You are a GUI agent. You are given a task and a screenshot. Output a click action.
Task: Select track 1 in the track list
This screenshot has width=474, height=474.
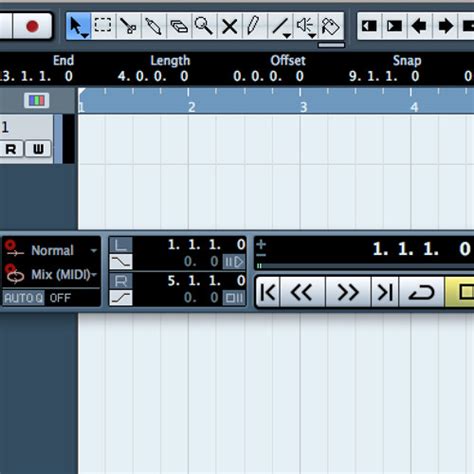pos(26,128)
